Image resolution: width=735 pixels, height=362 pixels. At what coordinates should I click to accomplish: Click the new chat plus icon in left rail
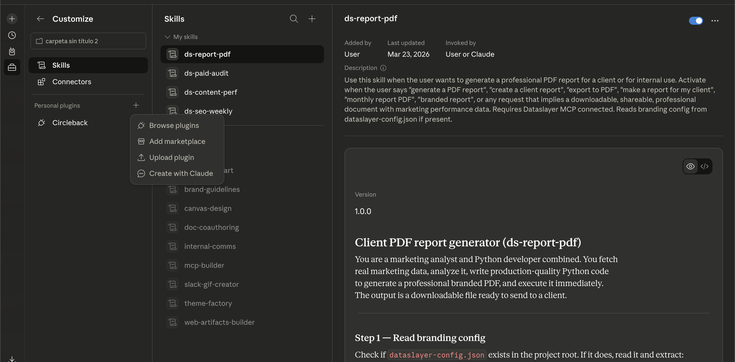(x=12, y=19)
